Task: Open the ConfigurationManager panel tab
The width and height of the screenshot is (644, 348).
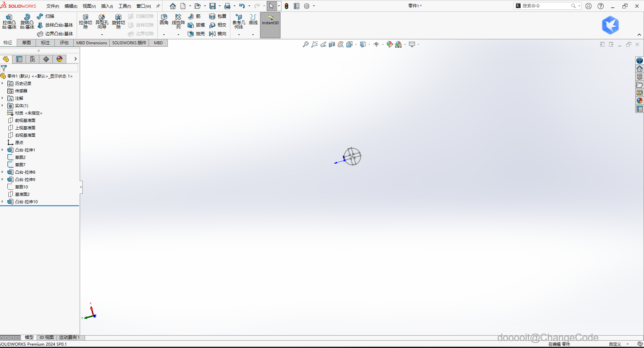Action: pos(33,59)
